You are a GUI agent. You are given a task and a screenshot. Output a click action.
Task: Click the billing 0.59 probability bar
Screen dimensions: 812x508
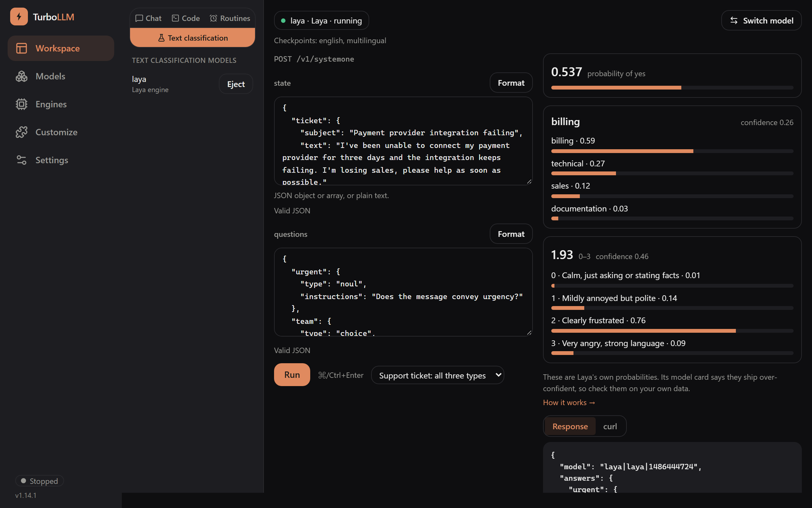click(672, 151)
